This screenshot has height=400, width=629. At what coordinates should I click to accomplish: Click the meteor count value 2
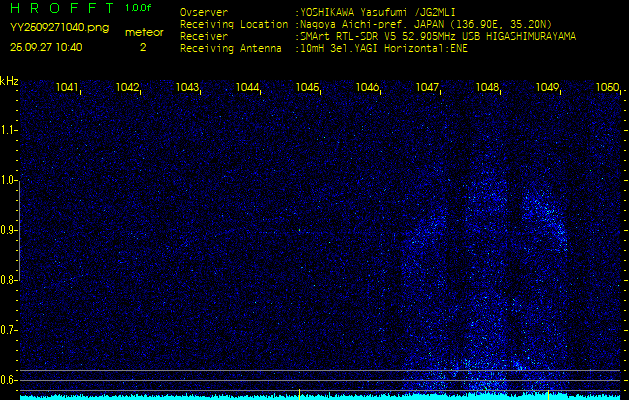[143, 47]
